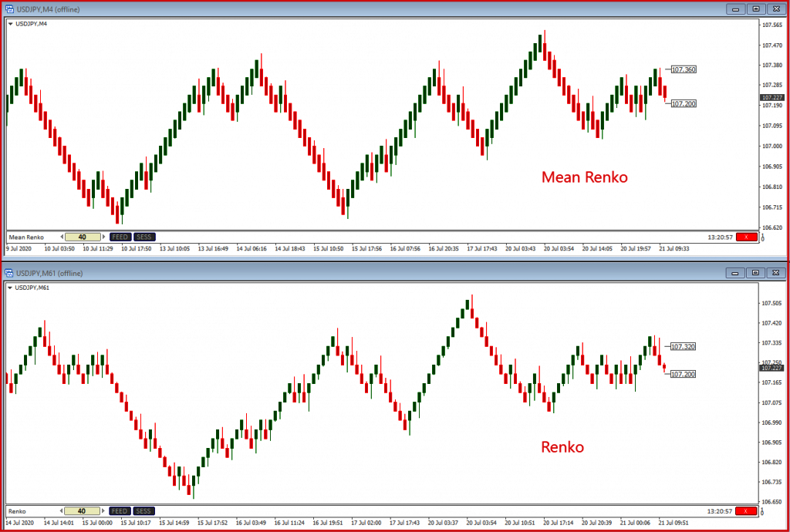Expand the USDJPY,M61 chart label dropdown triangle
790x532 pixels.
coord(10,288)
